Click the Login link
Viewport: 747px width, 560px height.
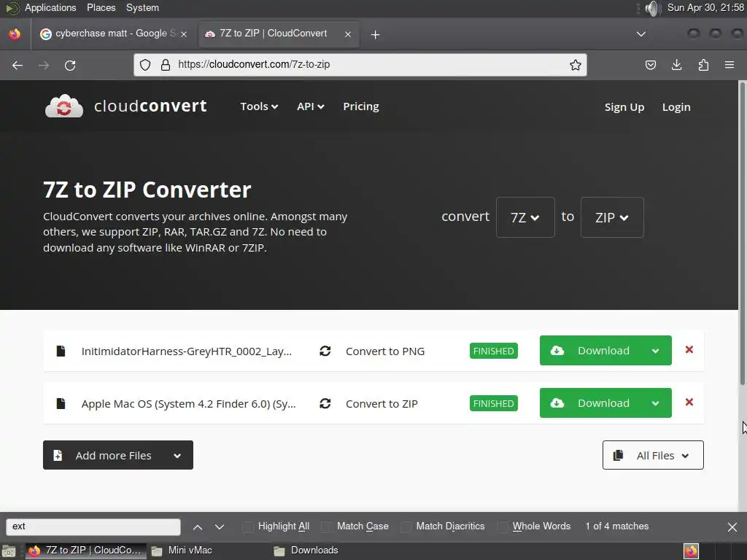tap(676, 107)
